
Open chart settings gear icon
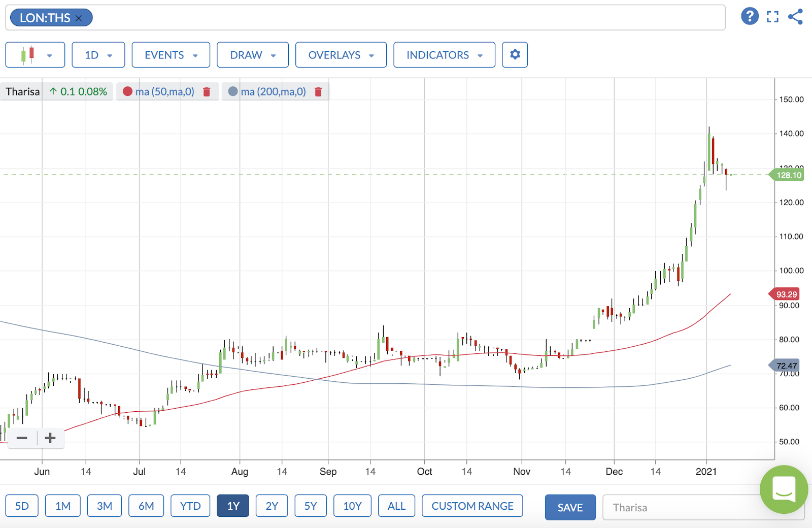[x=515, y=54]
